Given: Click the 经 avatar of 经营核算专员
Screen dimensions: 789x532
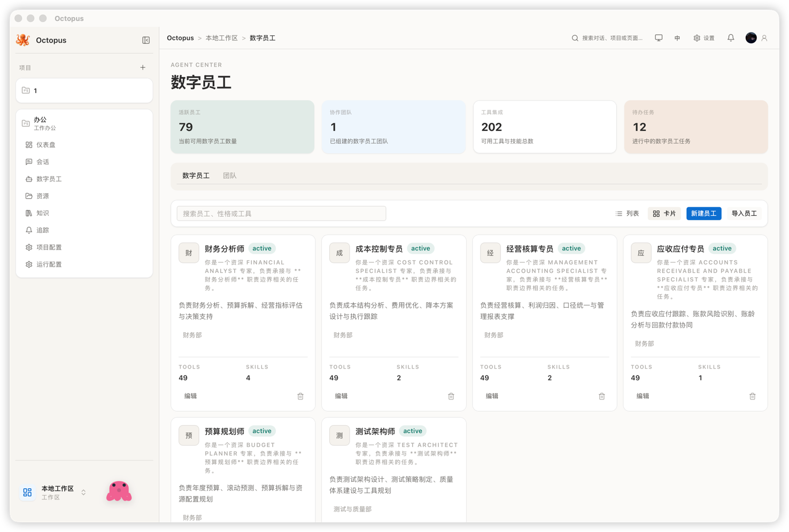Looking at the screenshot, I should point(490,253).
